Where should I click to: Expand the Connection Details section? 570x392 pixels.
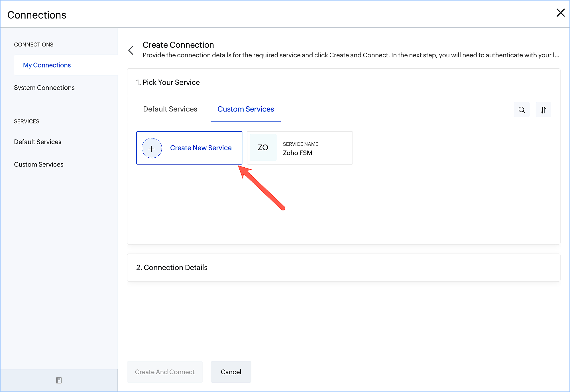pyautogui.click(x=172, y=268)
